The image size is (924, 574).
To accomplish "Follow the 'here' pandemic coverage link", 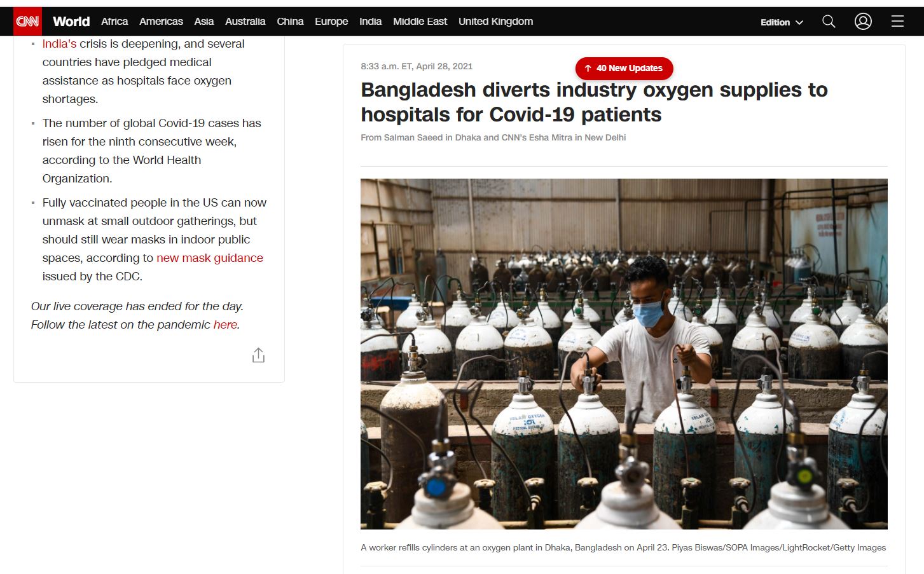I will pos(225,325).
